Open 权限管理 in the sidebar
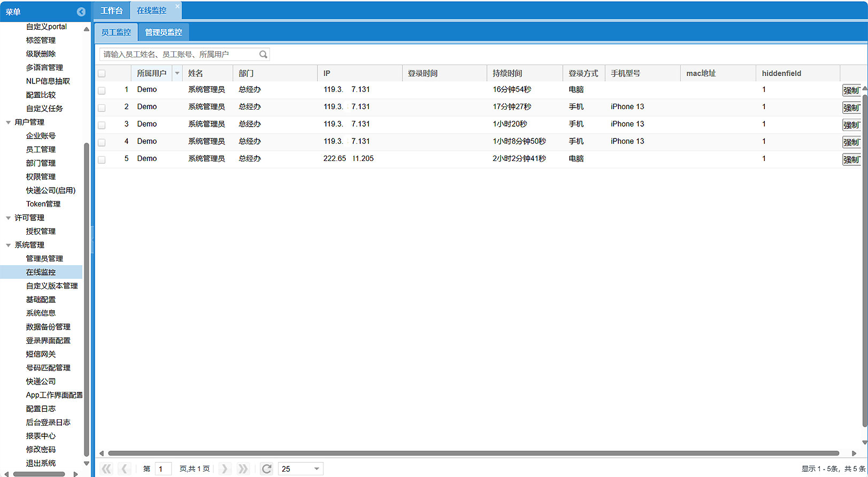Image resolution: width=868 pixels, height=477 pixels. click(41, 176)
